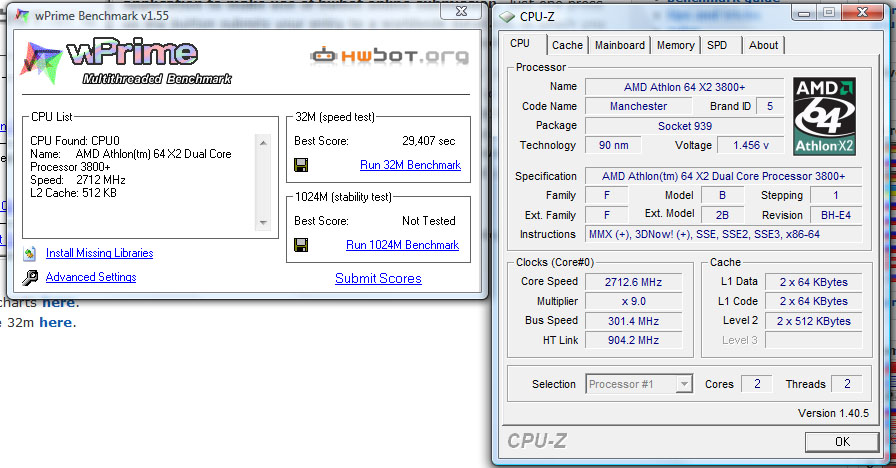
Task: Click the instructions field 'MMX (+), 3DNow!'
Action: pos(723,234)
